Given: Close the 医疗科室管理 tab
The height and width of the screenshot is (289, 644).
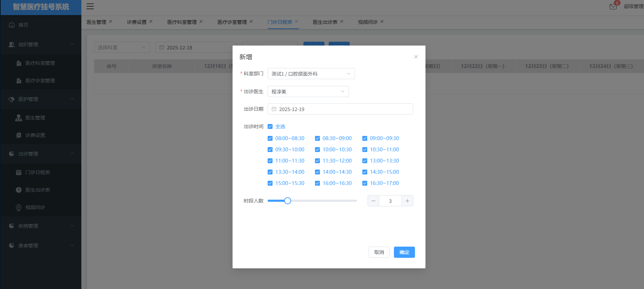Looking at the screenshot, I should click(201, 21).
